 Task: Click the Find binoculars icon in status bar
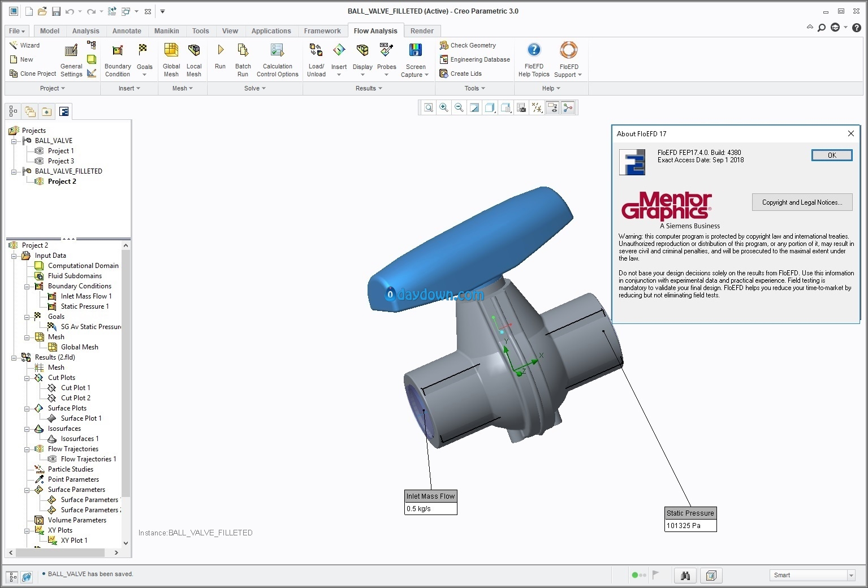(685, 576)
